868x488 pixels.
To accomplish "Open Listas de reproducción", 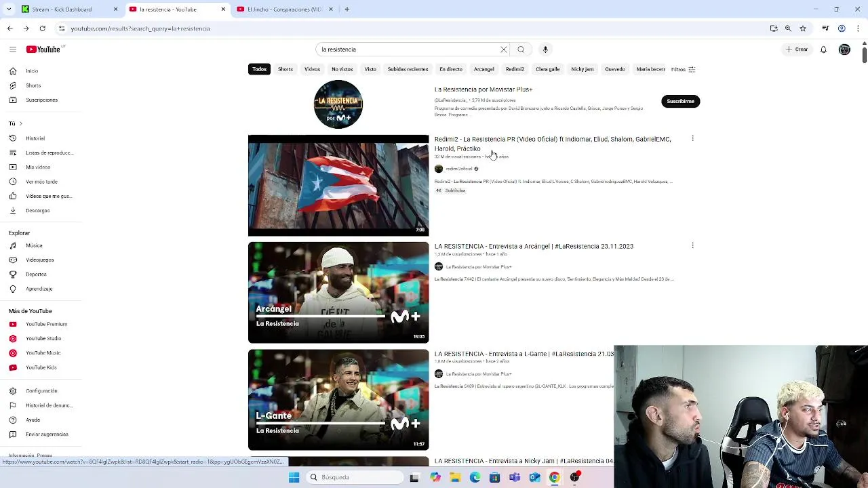I will 49,152.
